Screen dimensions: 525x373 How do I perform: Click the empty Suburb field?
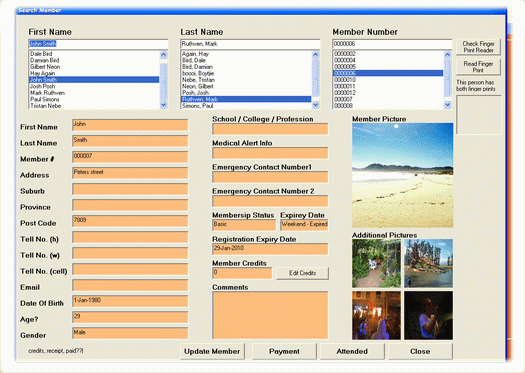130,189
